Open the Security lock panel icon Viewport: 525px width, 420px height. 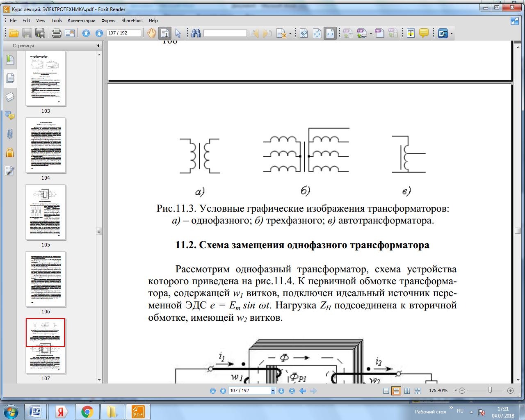tap(10, 153)
